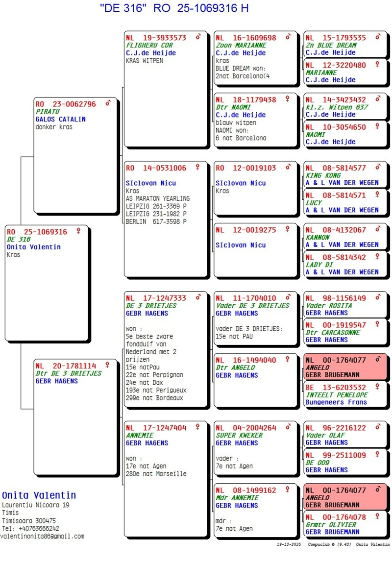Click the Grmtr OLIVIER pigeon name
Viewport: 392px width, 563px height.
(x=331, y=524)
